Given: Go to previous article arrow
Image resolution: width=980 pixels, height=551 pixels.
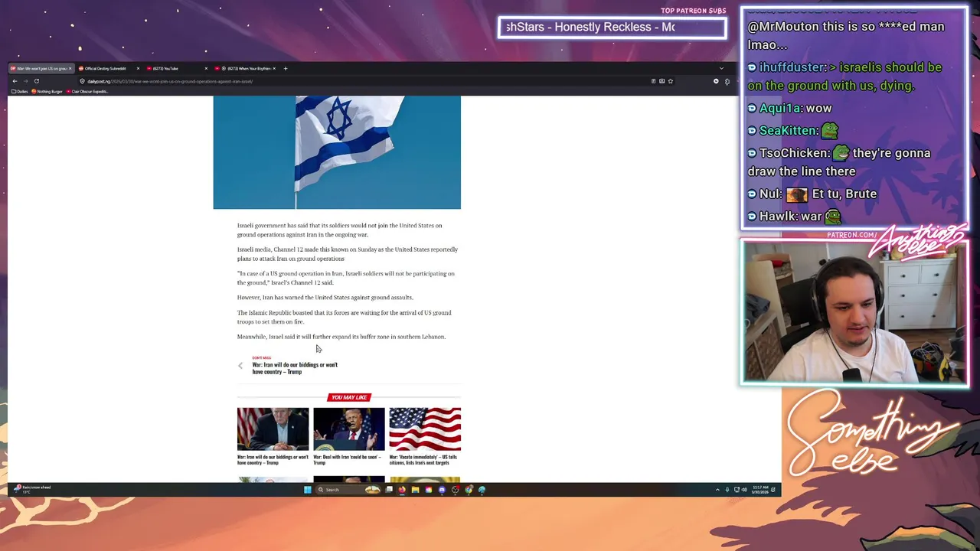Looking at the screenshot, I should coord(240,366).
